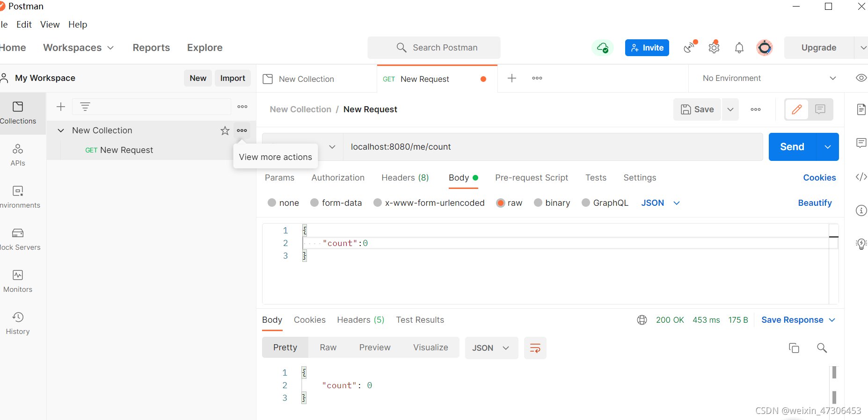Switch to the comments mode icon
This screenshot has height=420, width=868.
[820, 109]
